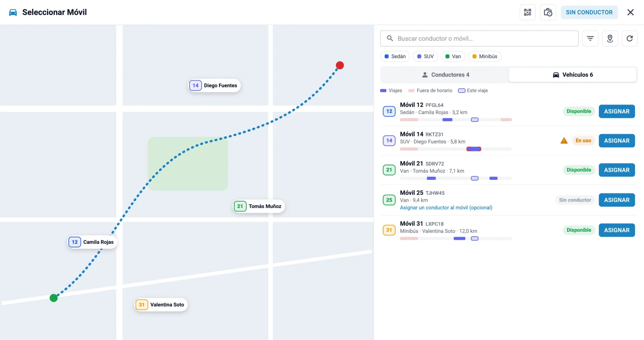Select the number 31 badge in list
Image resolution: width=644 pixels, height=340 pixels.
(389, 230)
